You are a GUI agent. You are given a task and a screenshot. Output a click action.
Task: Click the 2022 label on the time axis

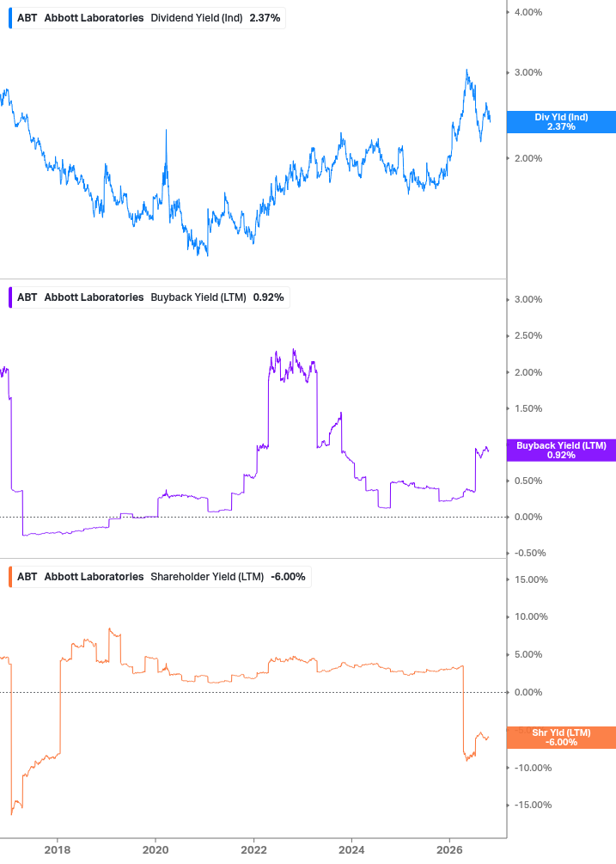(253, 849)
